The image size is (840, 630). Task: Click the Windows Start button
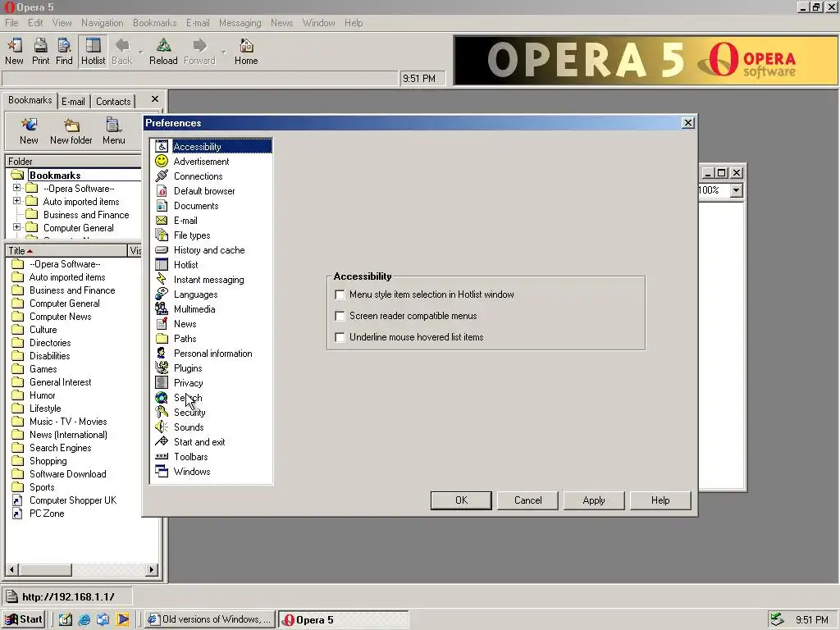click(x=24, y=619)
